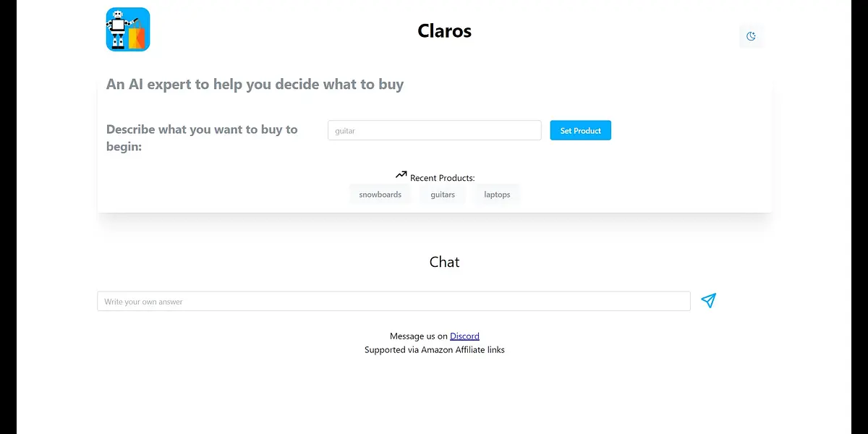Click the black bar on the left edge
The height and width of the screenshot is (434, 868).
[x=8, y=217]
